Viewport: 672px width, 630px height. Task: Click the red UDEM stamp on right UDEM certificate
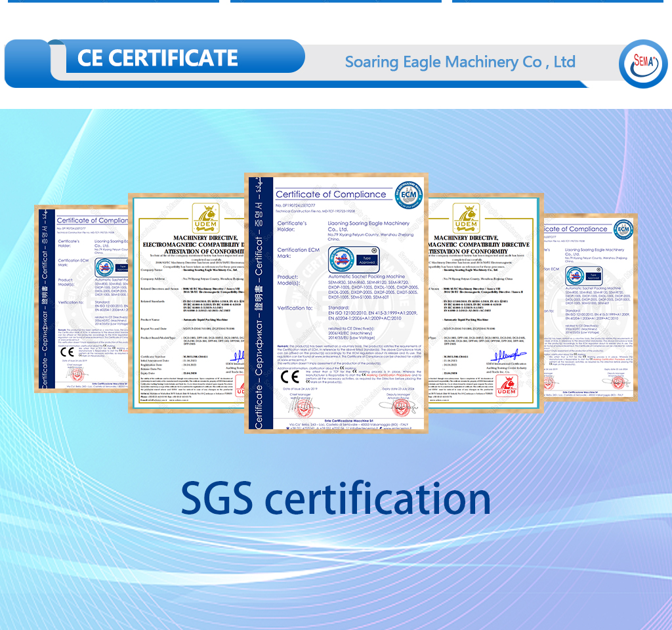[507, 385]
